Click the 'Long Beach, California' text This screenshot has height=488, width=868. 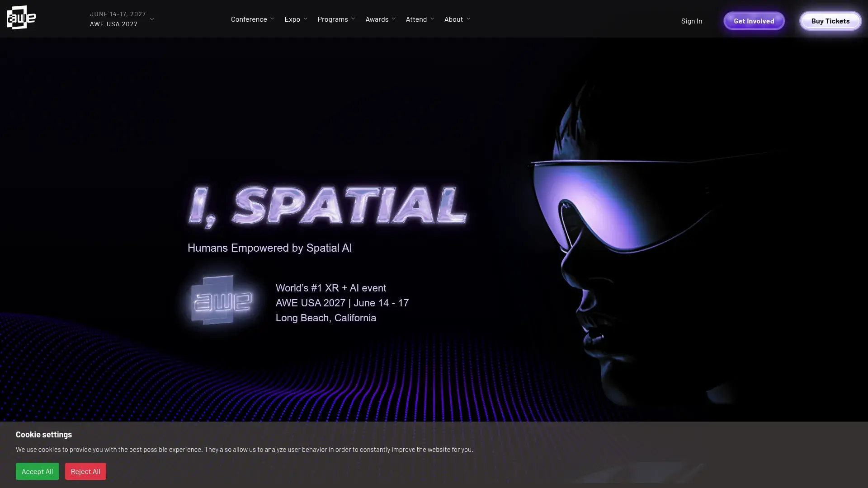(326, 318)
